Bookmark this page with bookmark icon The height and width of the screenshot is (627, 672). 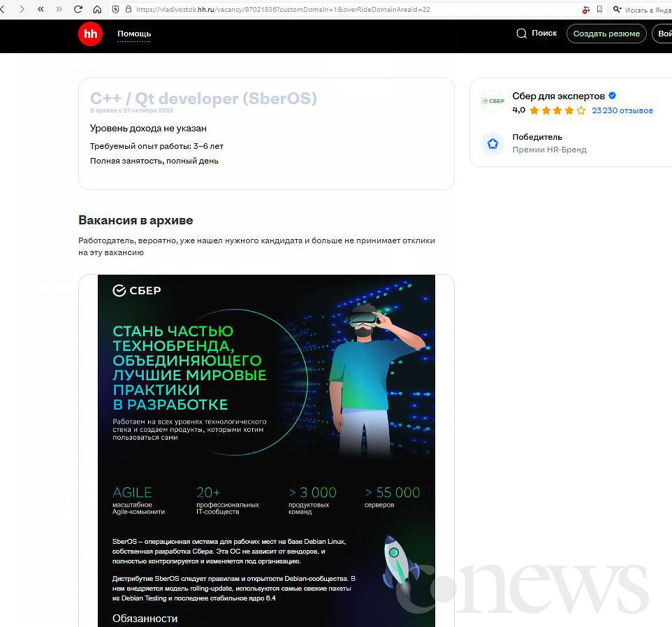(599, 9)
